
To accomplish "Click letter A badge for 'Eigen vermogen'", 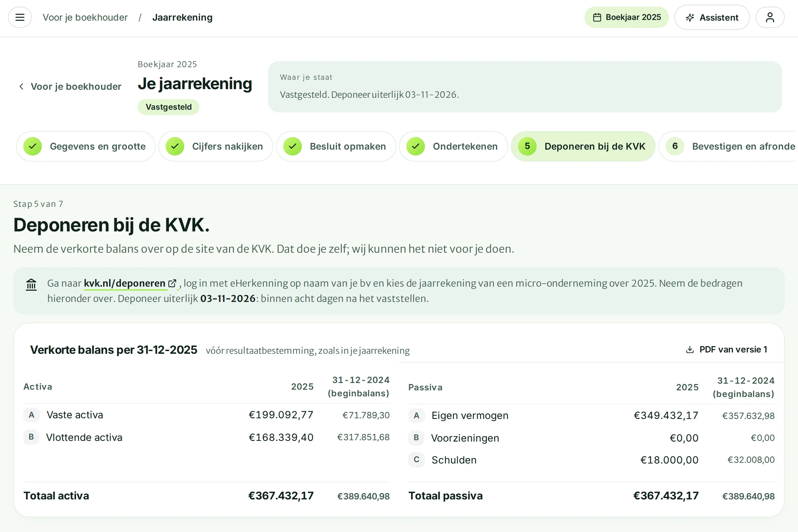I will click(x=417, y=415).
